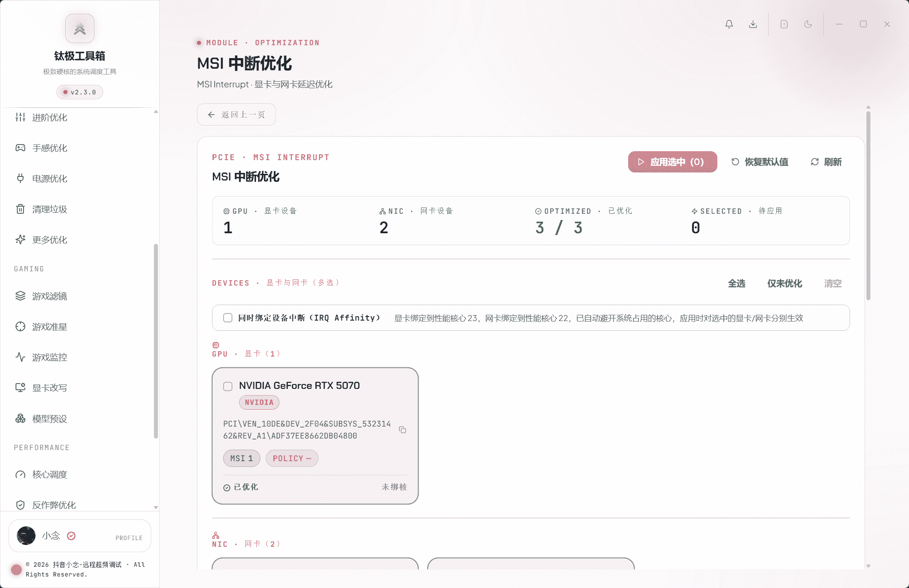Screen dimensions: 909x588
Task: Open the 小念 PROFILE card
Action: (80, 536)
